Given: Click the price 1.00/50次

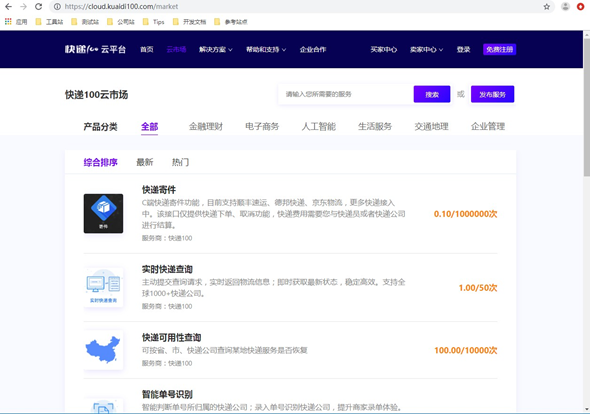Looking at the screenshot, I should tap(478, 288).
